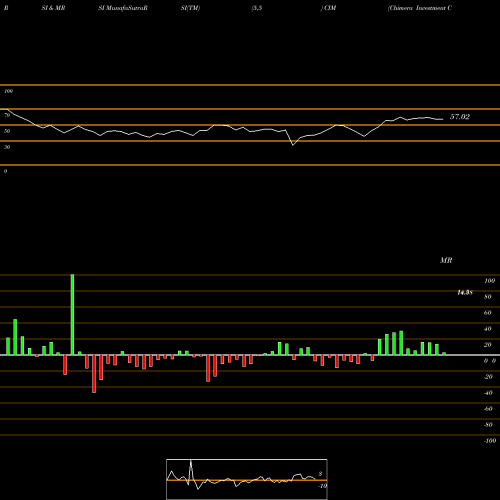Click the ') CIM' ticker label
Image resolution: width=500 pixels, height=500 pixels.
328,8
